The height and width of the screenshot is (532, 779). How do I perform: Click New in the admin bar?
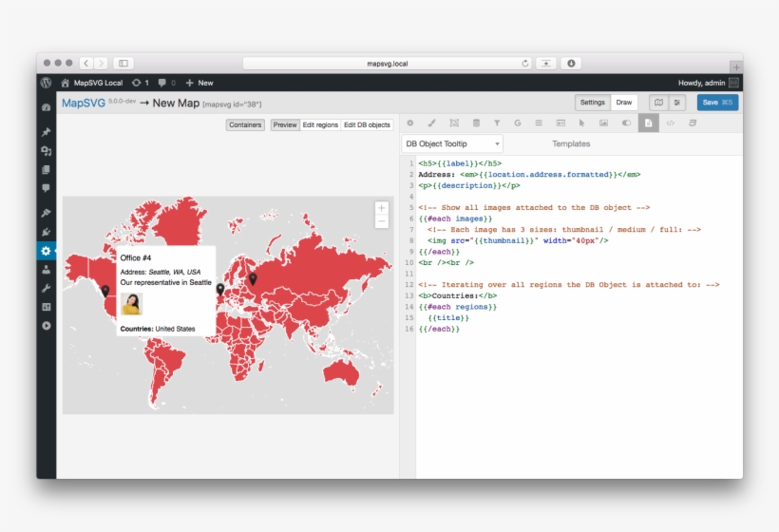click(x=199, y=83)
